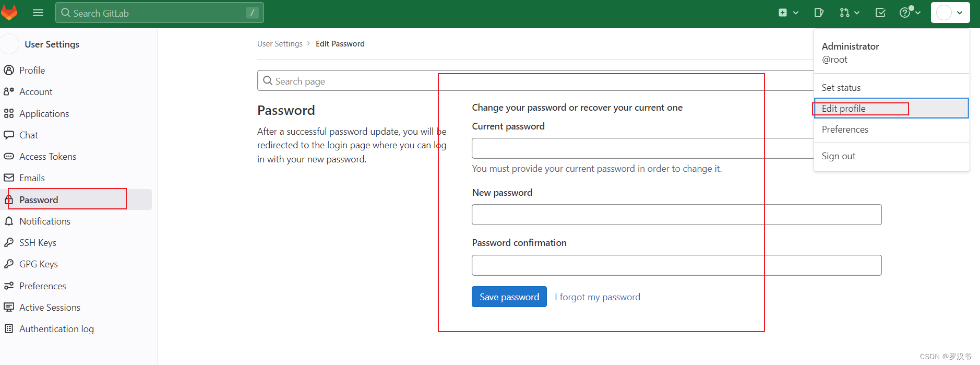Viewport: 980px width, 365px height.
Task: Expand the create new dropdown arrow
Action: pyautogui.click(x=796, y=13)
